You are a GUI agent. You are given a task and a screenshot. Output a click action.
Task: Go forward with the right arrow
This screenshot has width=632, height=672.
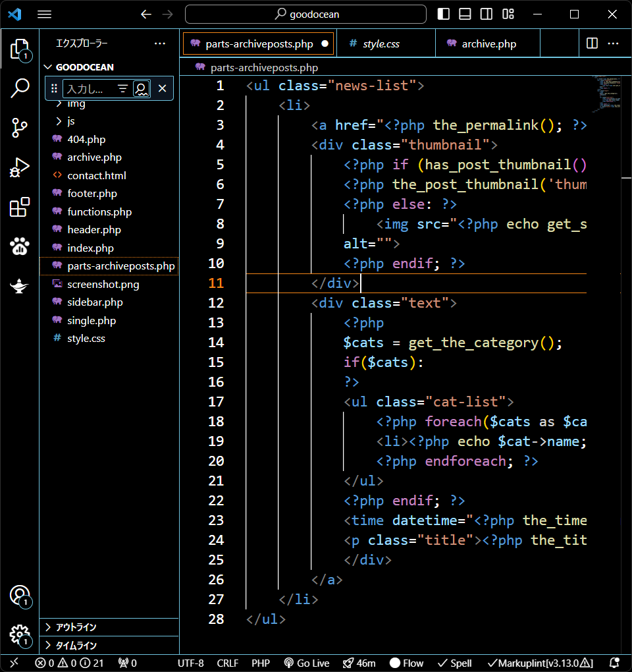tap(167, 14)
